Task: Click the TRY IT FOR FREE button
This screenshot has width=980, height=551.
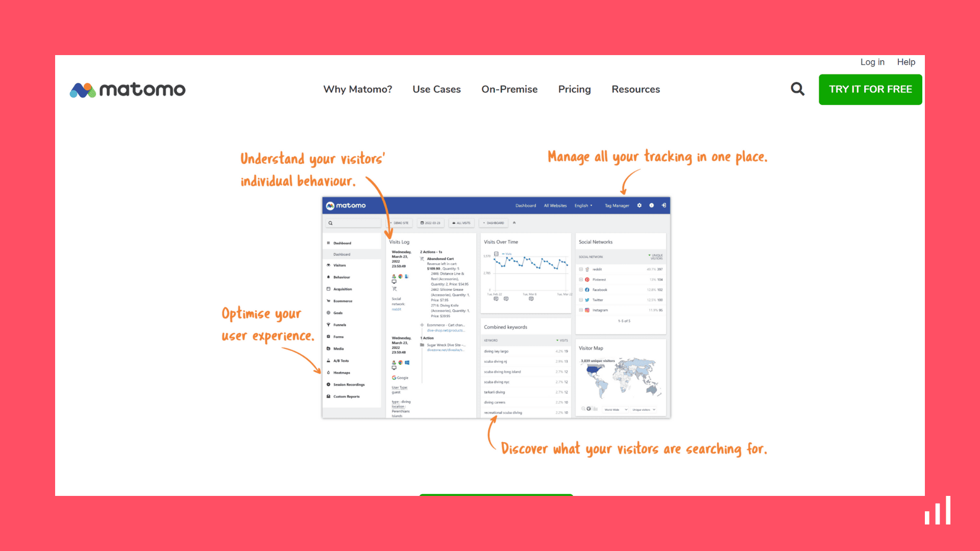Action: tap(870, 89)
